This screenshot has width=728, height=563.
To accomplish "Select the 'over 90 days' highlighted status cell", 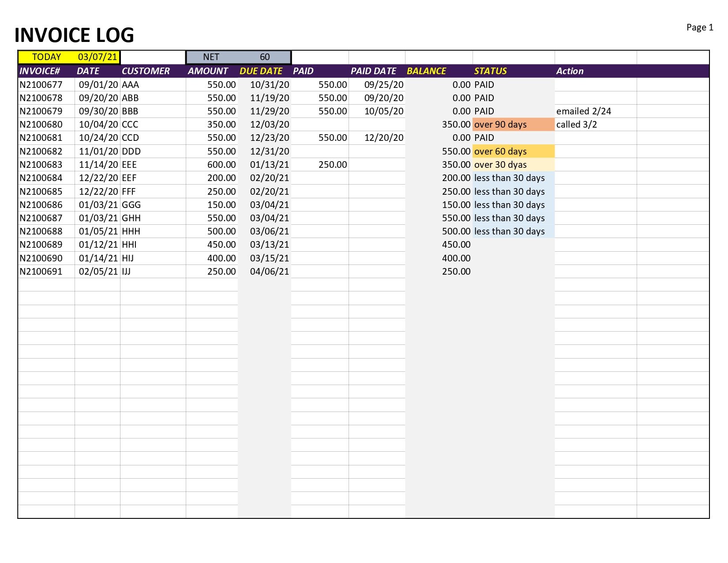I will click(500, 125).
